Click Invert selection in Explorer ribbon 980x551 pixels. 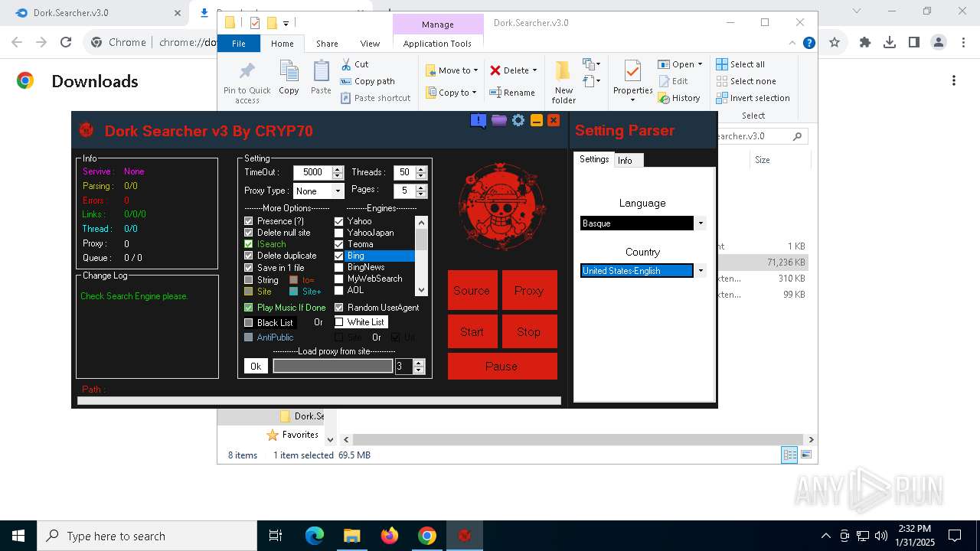753,98
